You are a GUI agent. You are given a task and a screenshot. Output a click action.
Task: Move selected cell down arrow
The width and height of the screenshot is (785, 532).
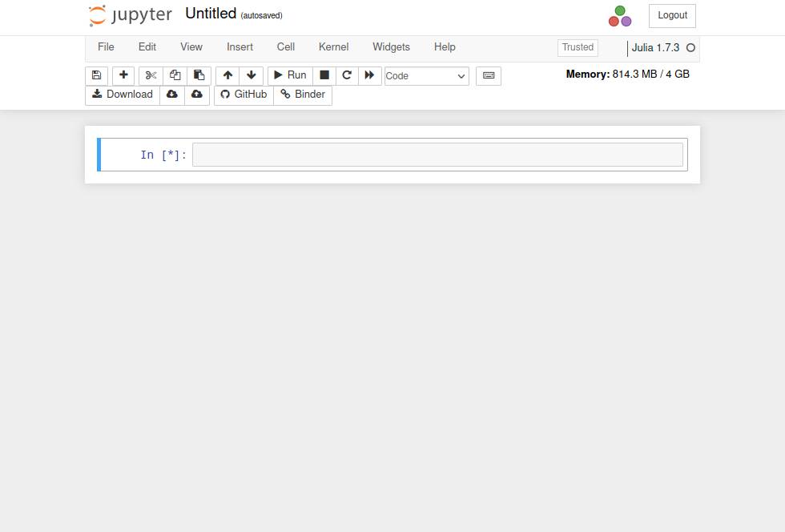(252, 75)
